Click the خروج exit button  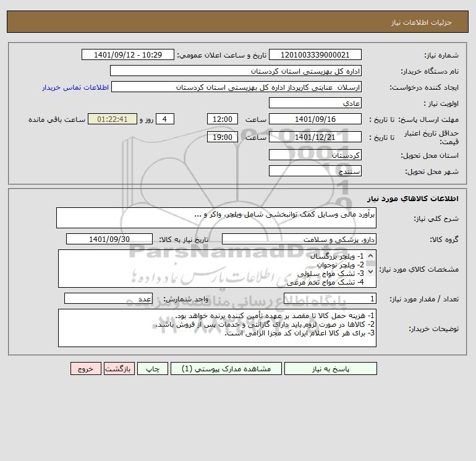tap(85, 369)
